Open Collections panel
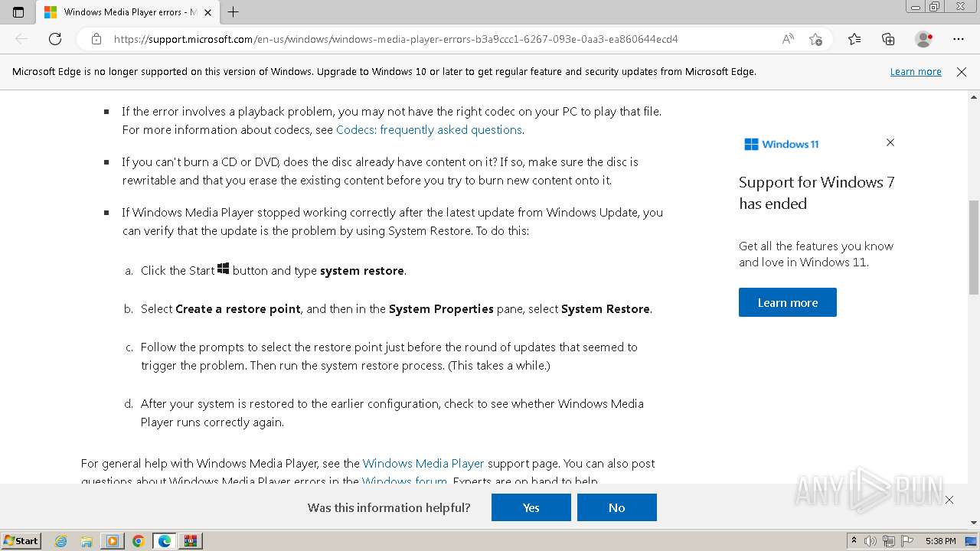This screenshot has height=551, width=980. pos(888,39)
